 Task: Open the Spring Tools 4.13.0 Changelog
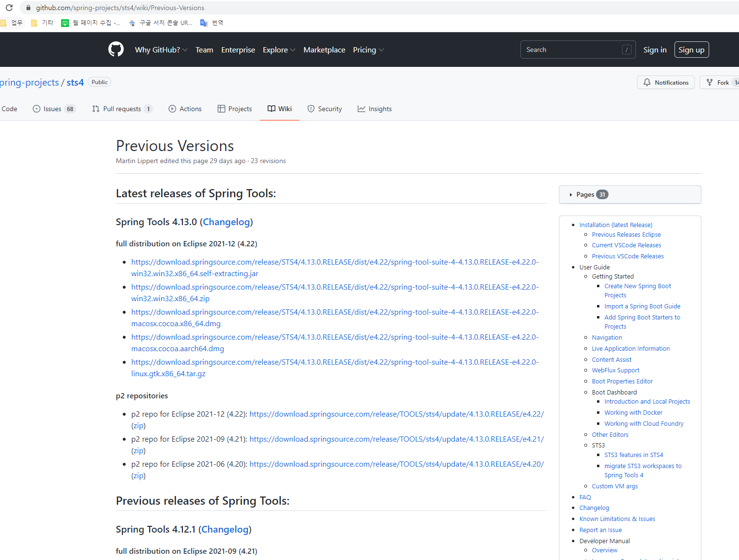pos(226,222)
